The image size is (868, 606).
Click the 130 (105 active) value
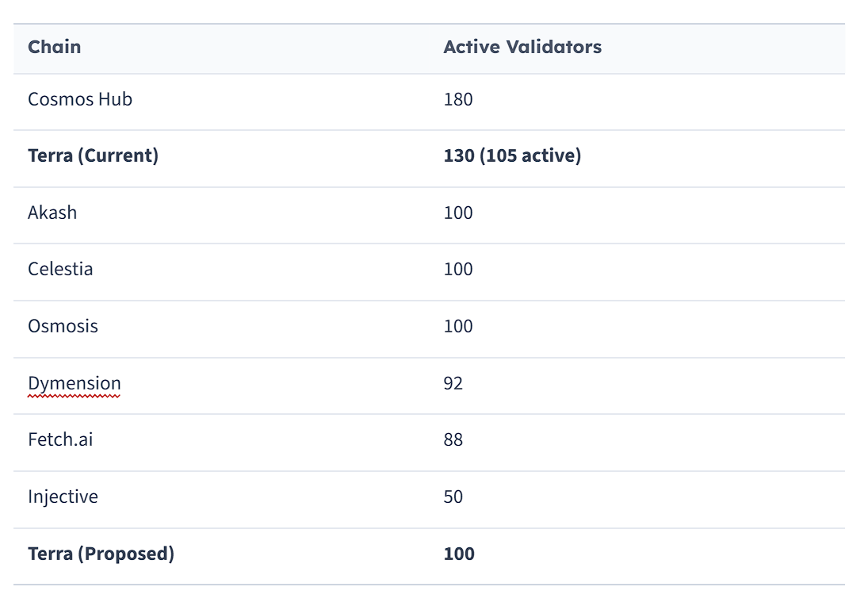pyautogui.click(x=511, y=156)
